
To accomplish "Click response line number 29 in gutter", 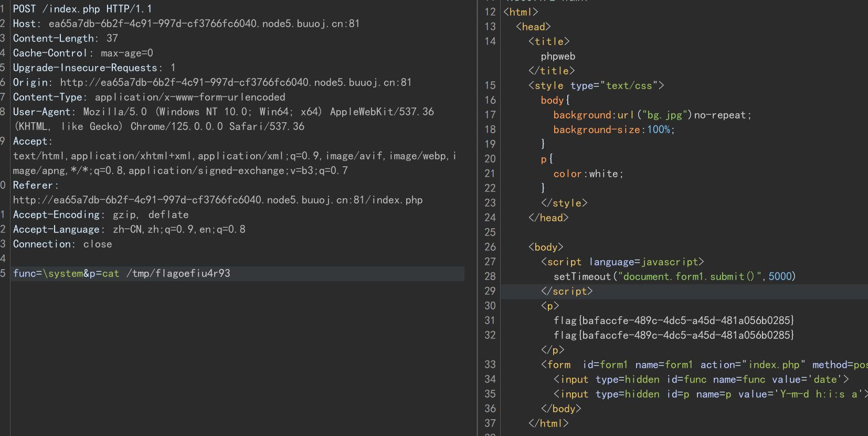I will (490, 291).
